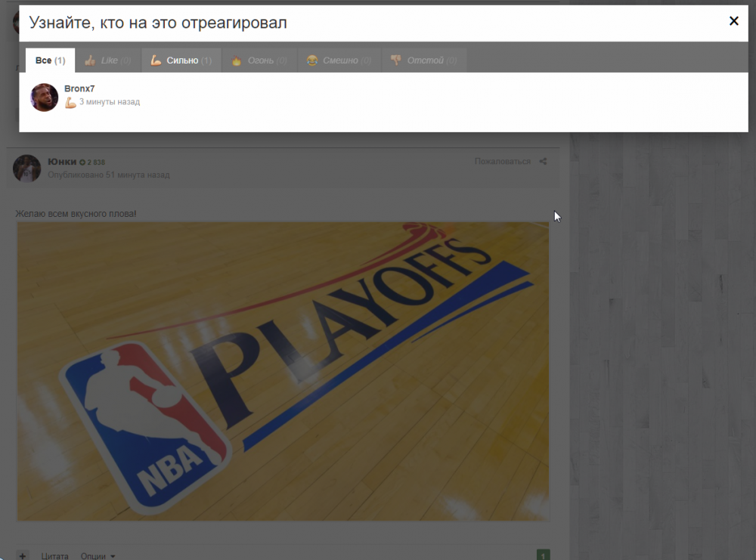Click the "Пожаловаться" report link
Viewport: 756px width, 560px height.
(x=502, y=162)
